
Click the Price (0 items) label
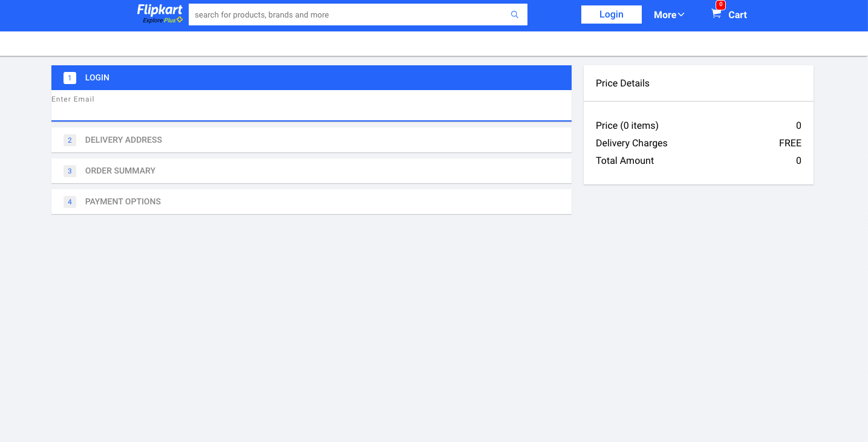[x=627, y=126]
